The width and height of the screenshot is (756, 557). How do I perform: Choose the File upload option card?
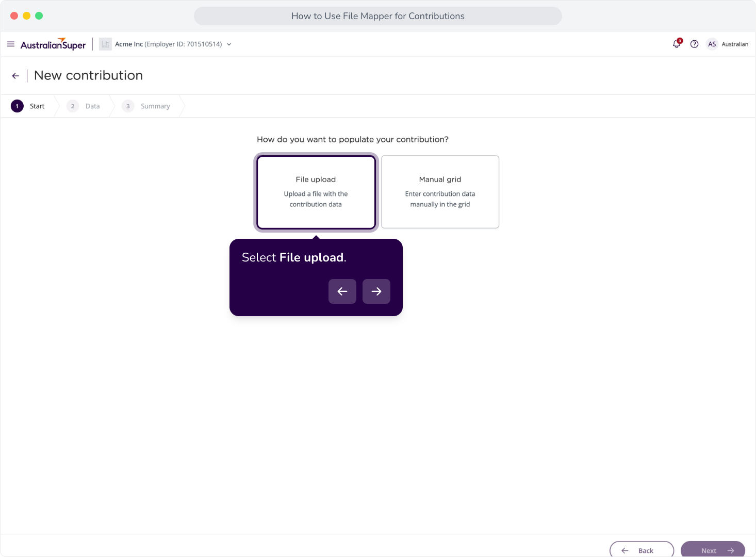[316, 192]
